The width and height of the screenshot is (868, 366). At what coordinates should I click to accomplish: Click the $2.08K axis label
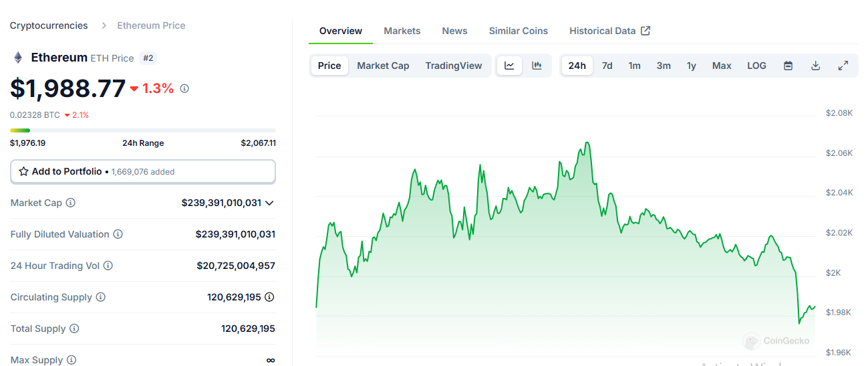pos(839,113)
